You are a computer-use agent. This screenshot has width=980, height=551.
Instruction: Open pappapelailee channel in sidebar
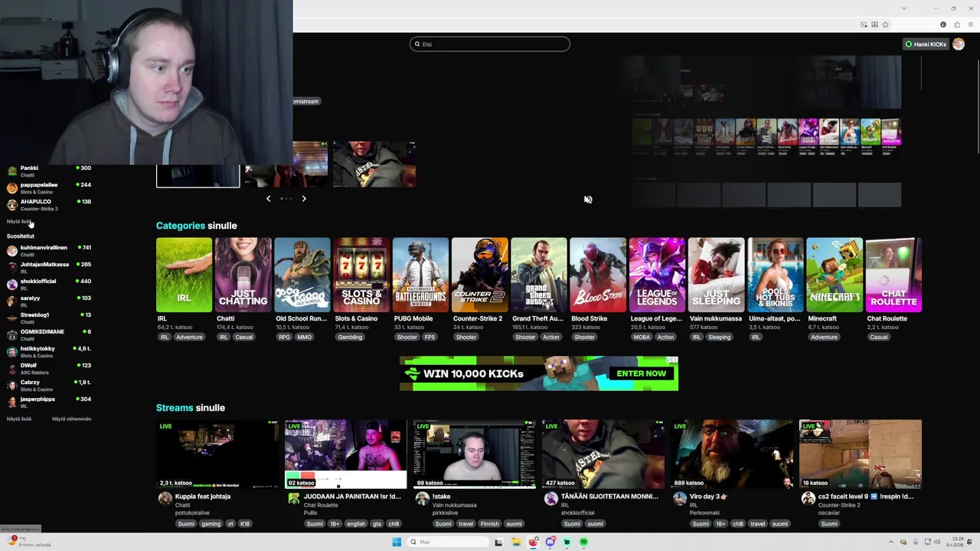pyautogui.click(x=48, y=187)
